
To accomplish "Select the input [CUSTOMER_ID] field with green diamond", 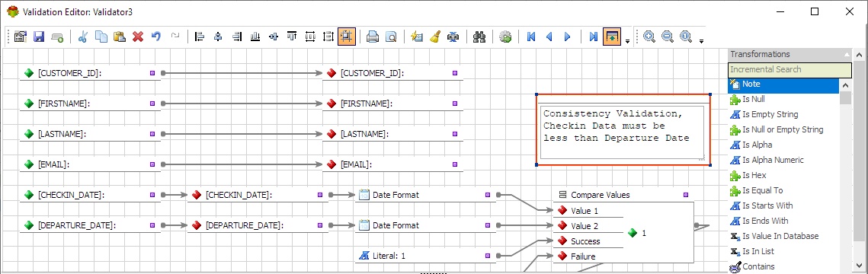I will 90,73.
